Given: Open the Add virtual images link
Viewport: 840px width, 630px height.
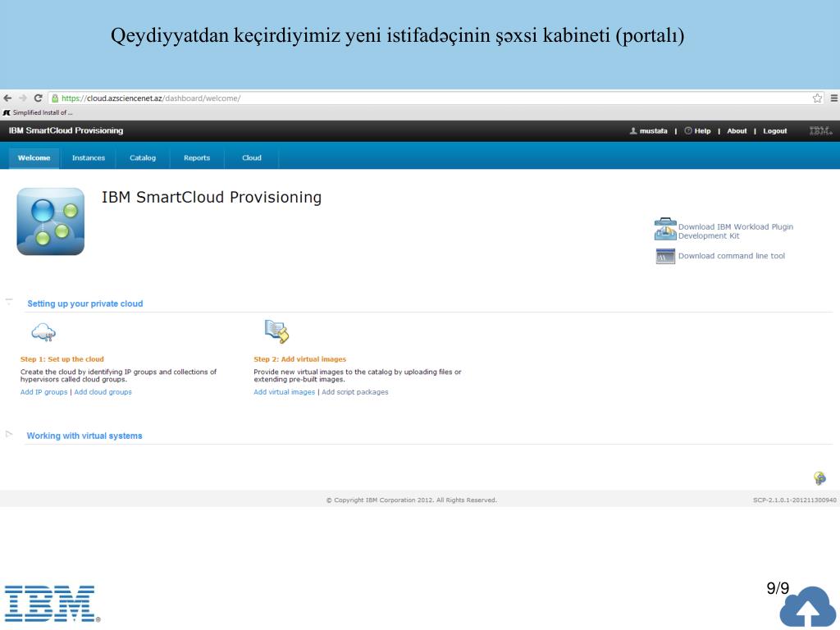Looking at the screenshot, I should coord(285,392).
